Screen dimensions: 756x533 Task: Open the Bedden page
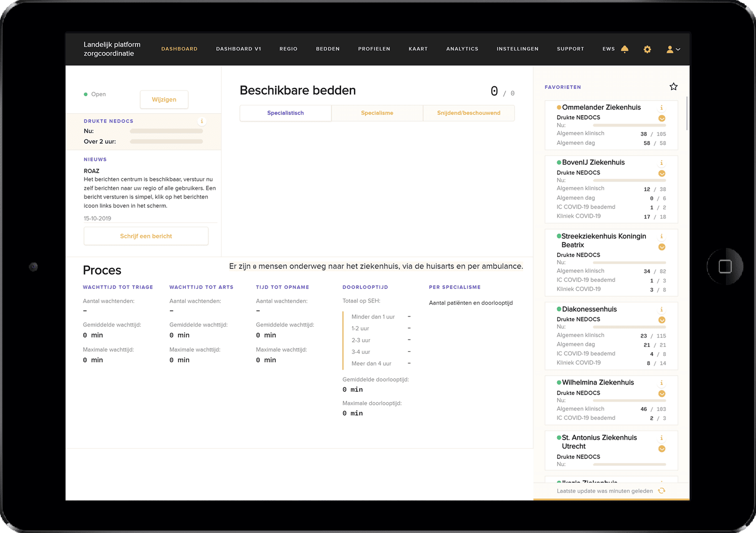tap(328, 49)
